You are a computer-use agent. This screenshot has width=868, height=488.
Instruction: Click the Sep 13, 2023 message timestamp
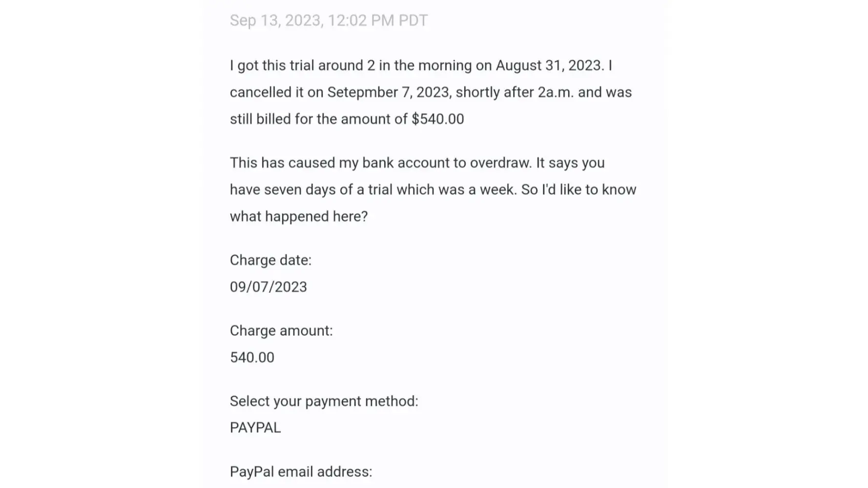(329, 20)
